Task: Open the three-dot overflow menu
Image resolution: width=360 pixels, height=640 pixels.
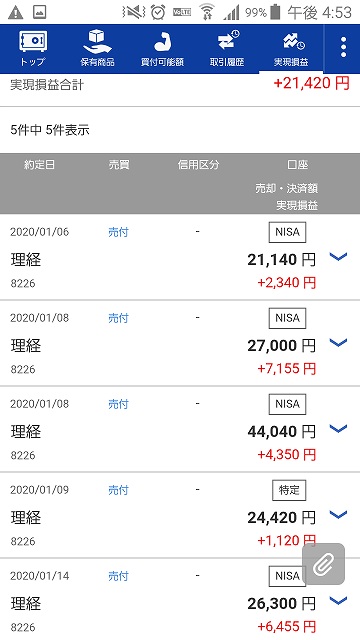Action: (x=343, y=47)
